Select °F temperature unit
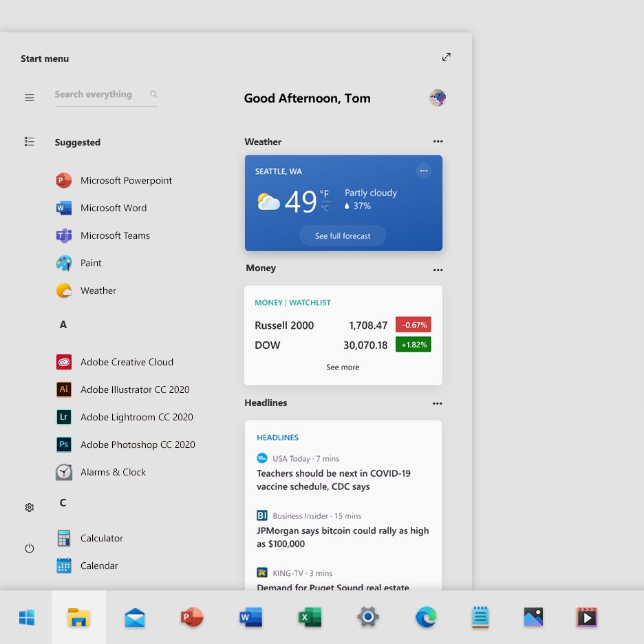Viewport: 644px width, 644px height. pyautogui.click(x=325, y=194)
